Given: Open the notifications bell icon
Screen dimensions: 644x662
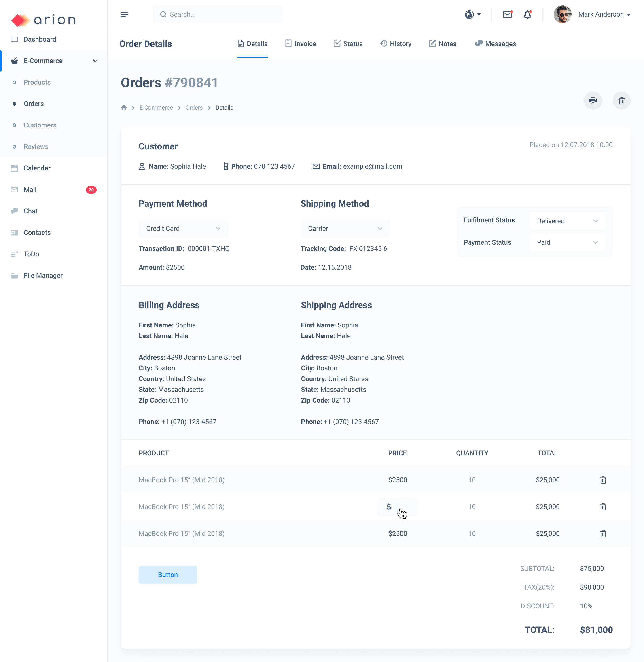Looking at the screenshot, I should coord(527,14).
